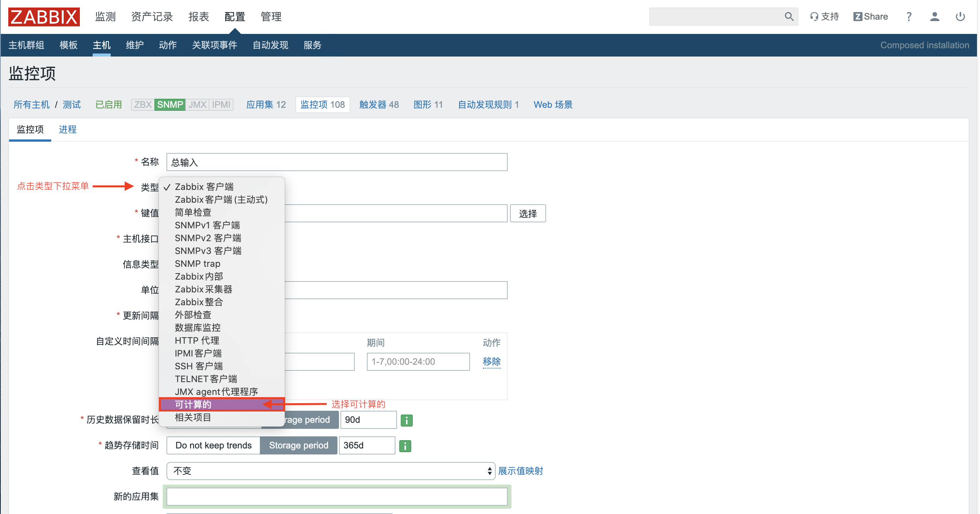The image size is (980, 514).
Task: Open 自动发现规则 1 link
Action: click(x=488, y=105)
